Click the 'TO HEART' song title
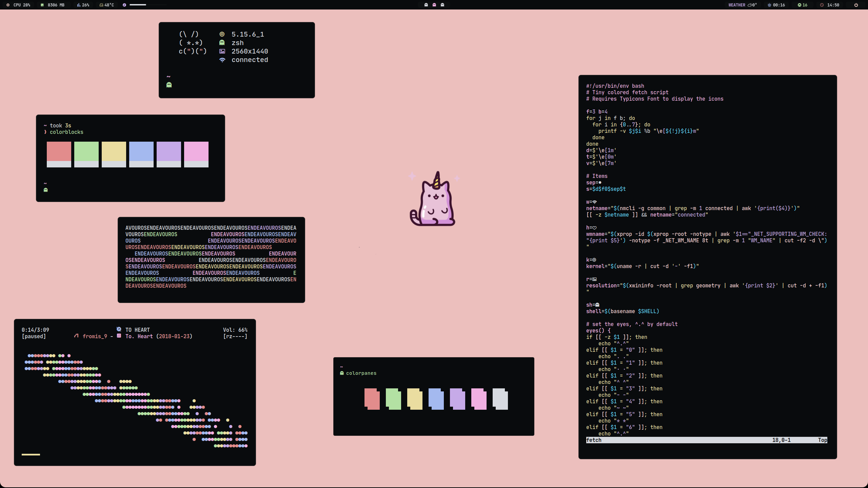 coord(138,330)
